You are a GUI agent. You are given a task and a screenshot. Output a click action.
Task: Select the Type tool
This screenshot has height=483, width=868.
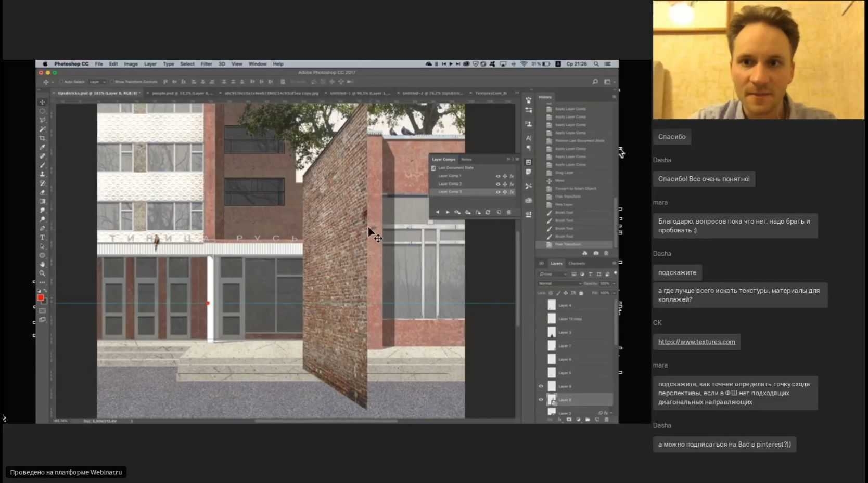tap(43, 238)
